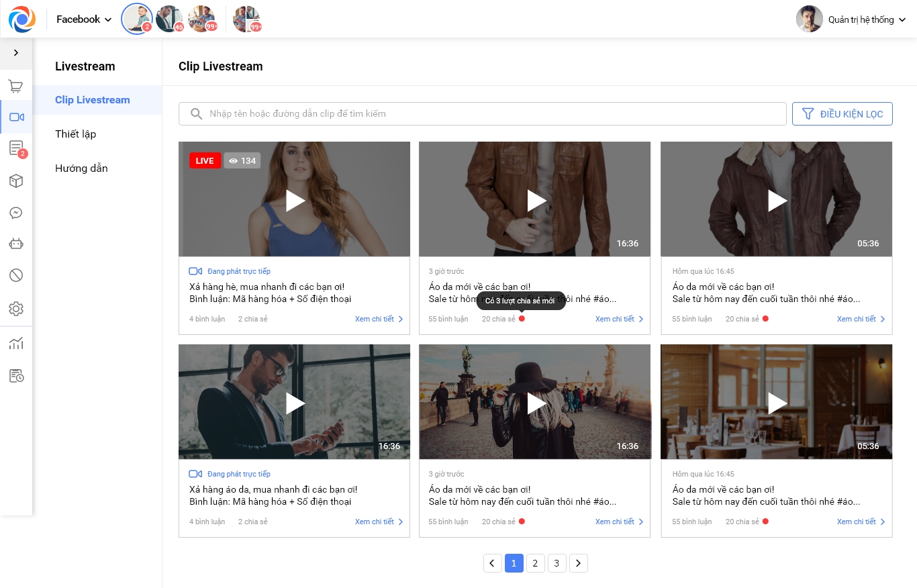Open the shopping cart sidebar icon
The image size is (917, 588).
[16, 87]
